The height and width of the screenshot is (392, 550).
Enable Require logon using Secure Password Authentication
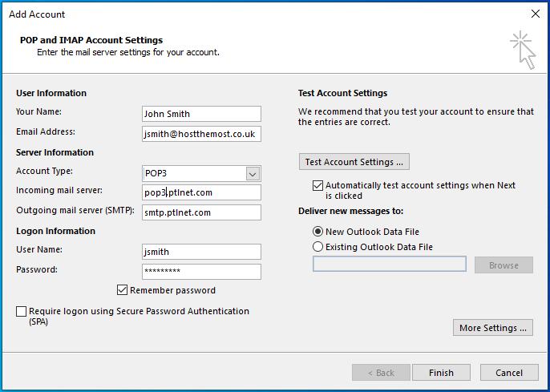coord(21,311)
